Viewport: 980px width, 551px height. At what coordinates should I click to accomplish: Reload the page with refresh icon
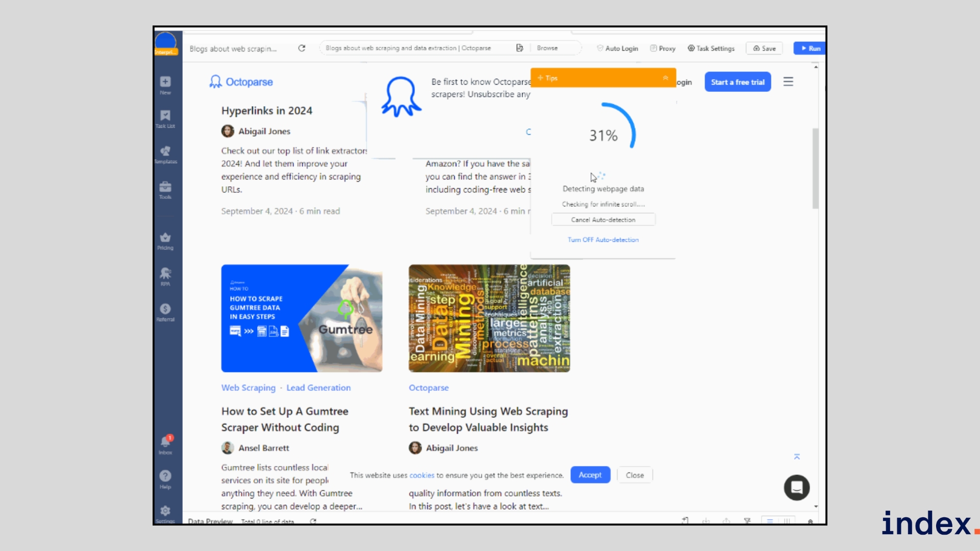point(302,48)
